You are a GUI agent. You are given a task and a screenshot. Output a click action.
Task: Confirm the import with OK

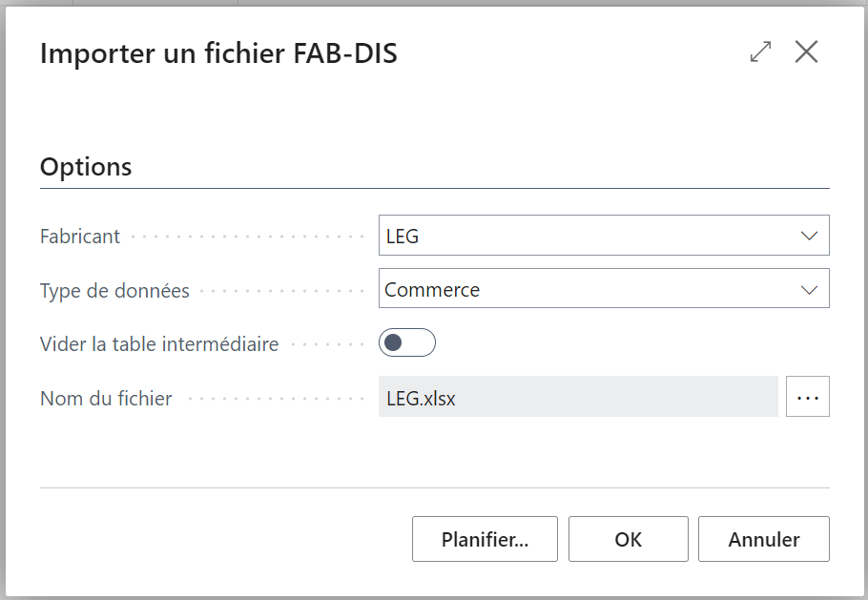point(628,539)
